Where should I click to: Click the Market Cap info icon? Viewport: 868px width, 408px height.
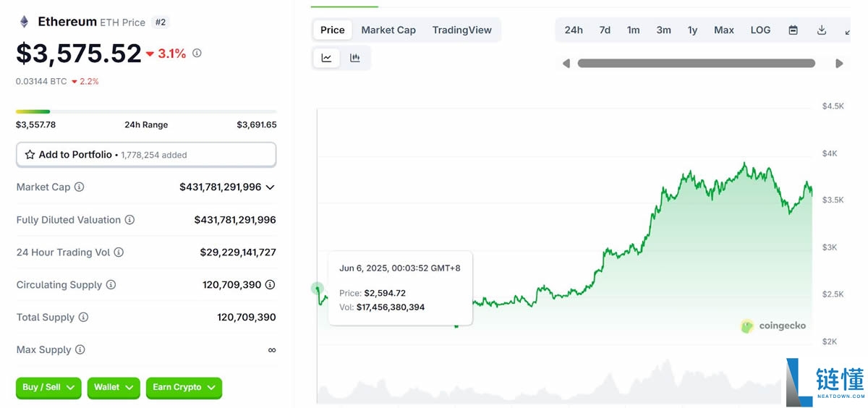point(80,187)
